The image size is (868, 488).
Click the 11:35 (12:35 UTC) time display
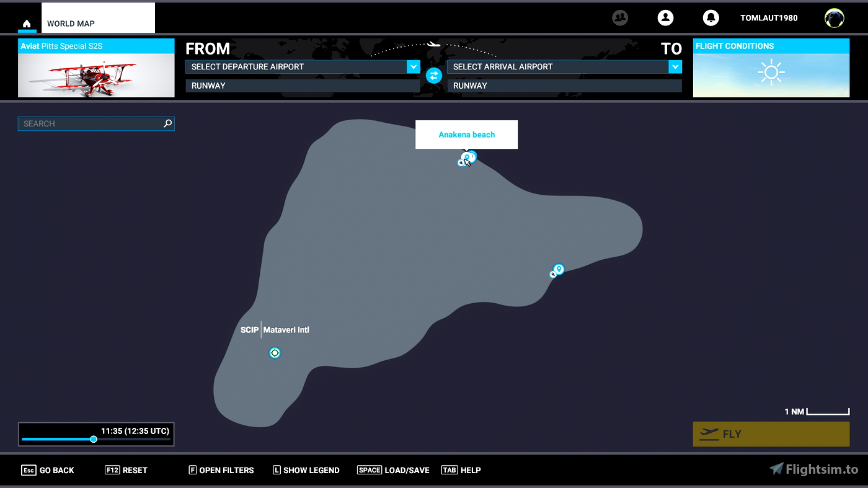[135, 431]
